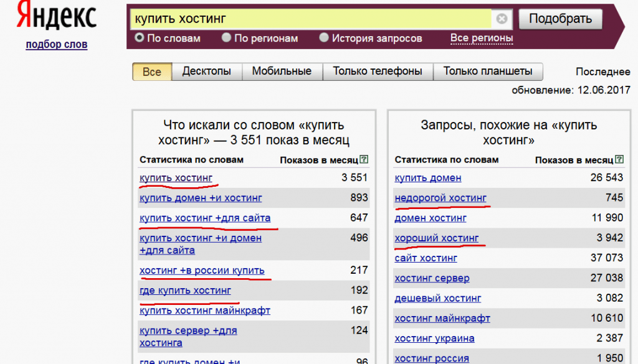Open the хостинг россия link
Screen dimensions: 638x364
pos(432,359)
